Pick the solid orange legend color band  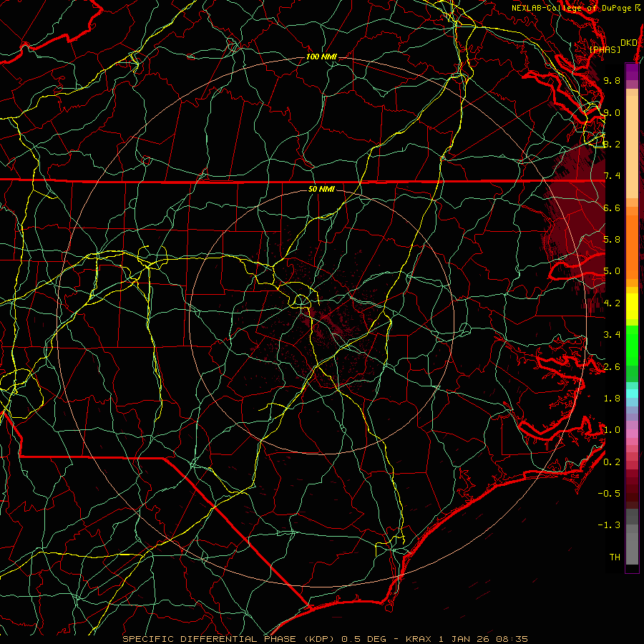coord(632,247)
